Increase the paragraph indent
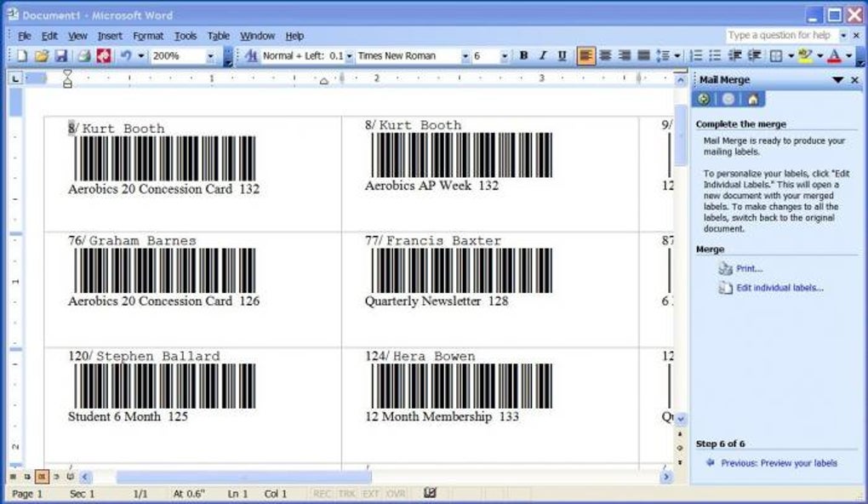The image size is (868, 504). click(x=754, y=55)
